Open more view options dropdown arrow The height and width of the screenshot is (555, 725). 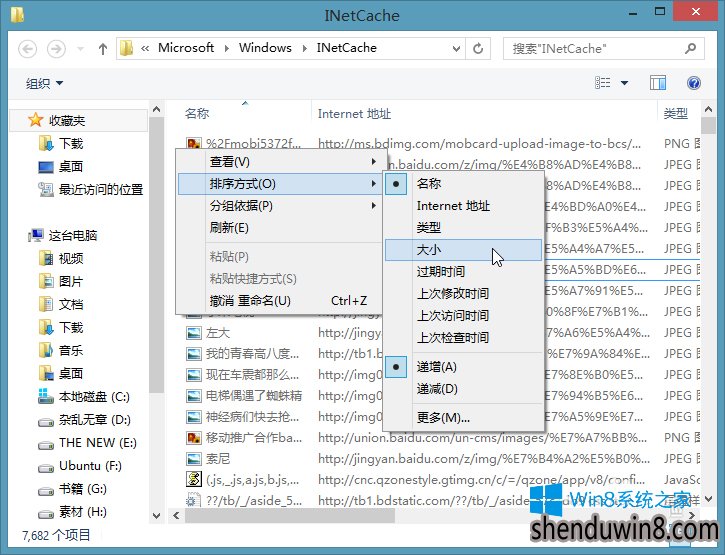pos(624,83)
